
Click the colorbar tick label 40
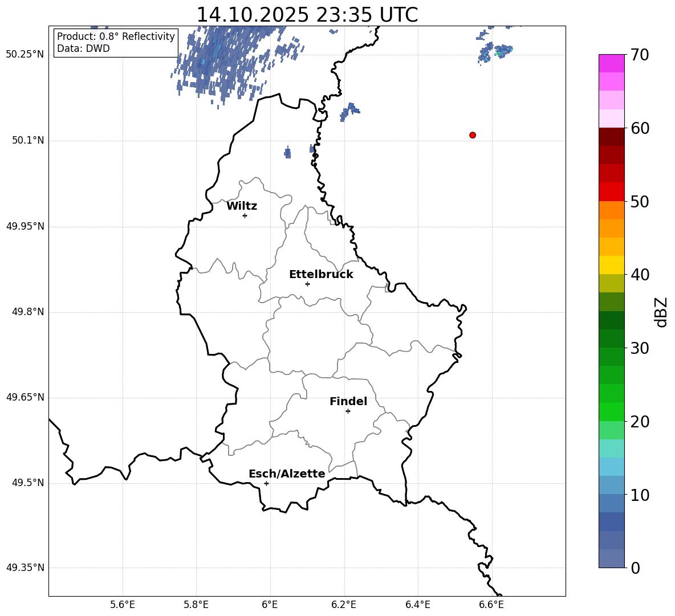click(640, 275)
